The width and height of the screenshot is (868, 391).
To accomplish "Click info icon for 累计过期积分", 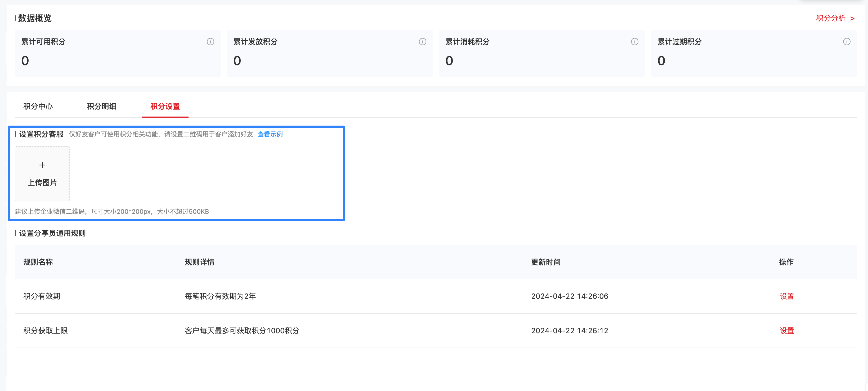I will click(x=847, y=42).
